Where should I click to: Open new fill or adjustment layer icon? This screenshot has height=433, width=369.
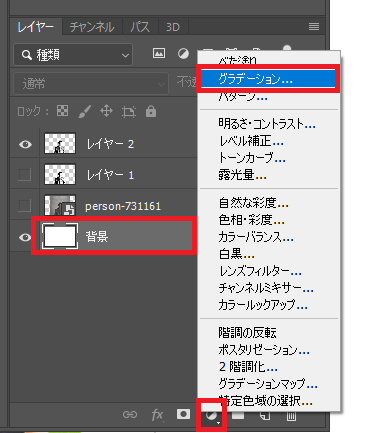click(212, 416)
